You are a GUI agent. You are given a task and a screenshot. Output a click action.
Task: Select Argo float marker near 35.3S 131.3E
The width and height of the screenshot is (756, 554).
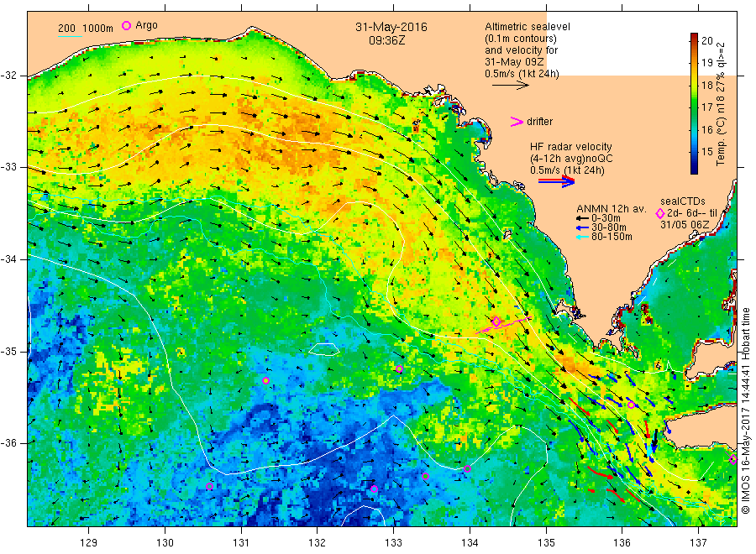pos(265,380)
